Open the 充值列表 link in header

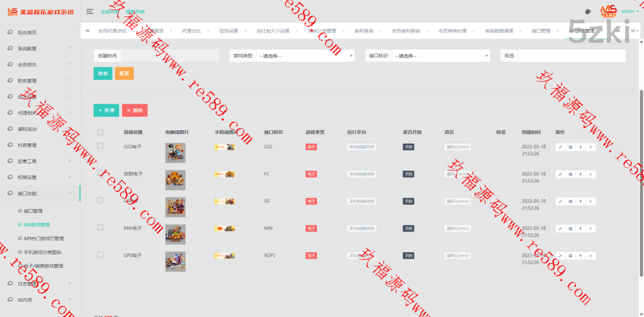tap(110, 12)
